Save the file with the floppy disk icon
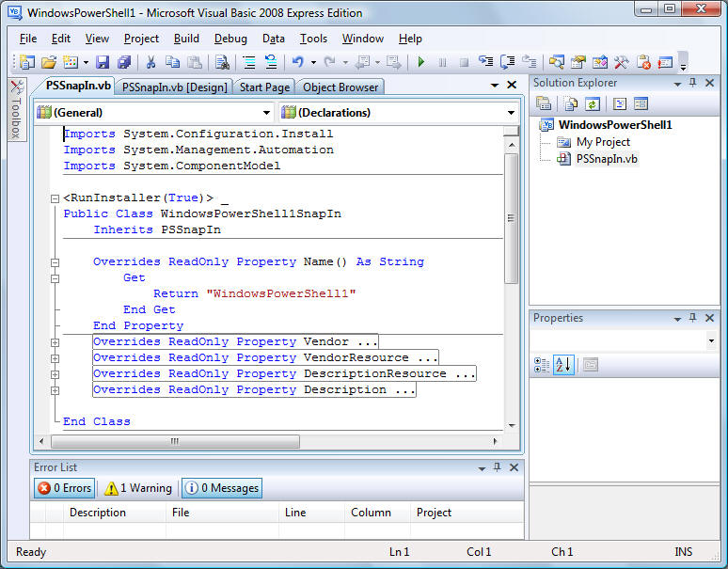 (x=103, y=62)
